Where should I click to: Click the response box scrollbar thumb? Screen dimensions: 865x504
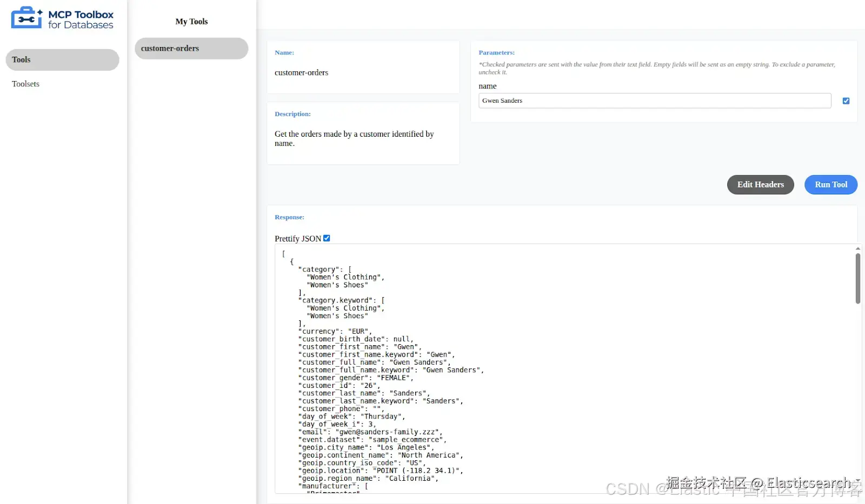pyautogui.click(x=857, y=278)
